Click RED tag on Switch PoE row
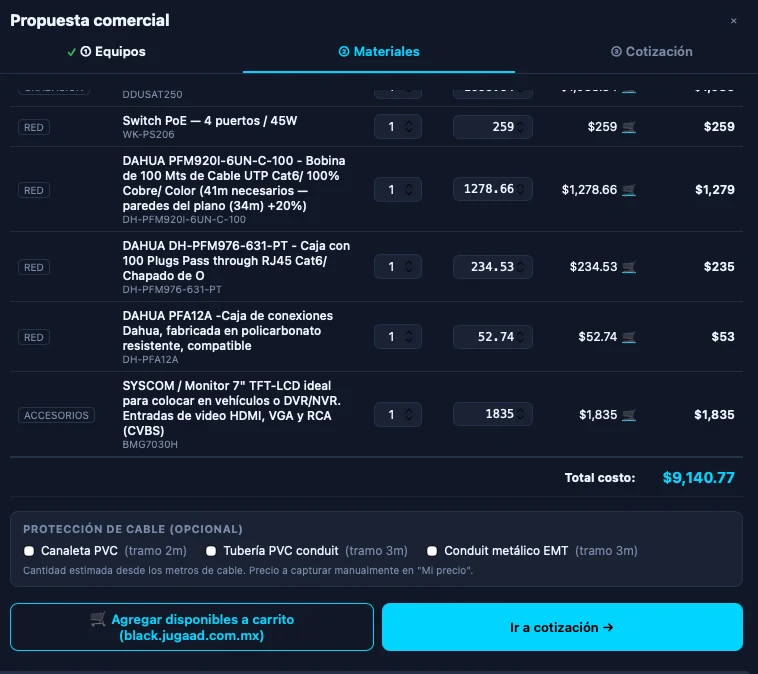The width and height of the screenshot is (758, 674). [x=34, y=127]
